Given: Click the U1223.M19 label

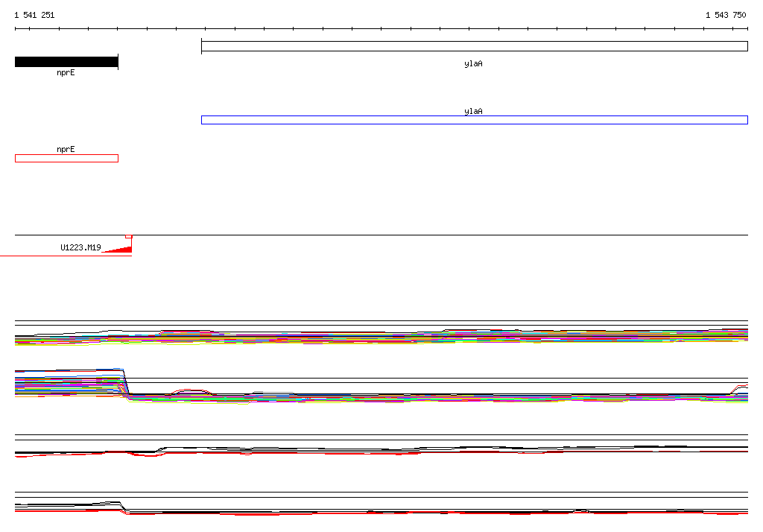Looking at the screenshot, I should (x=80, y=247).
